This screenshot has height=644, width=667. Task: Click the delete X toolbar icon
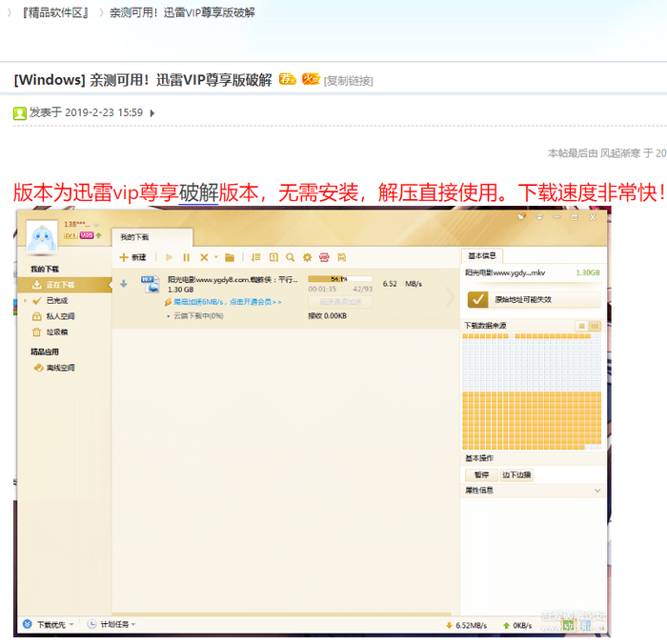coord(204,257)
